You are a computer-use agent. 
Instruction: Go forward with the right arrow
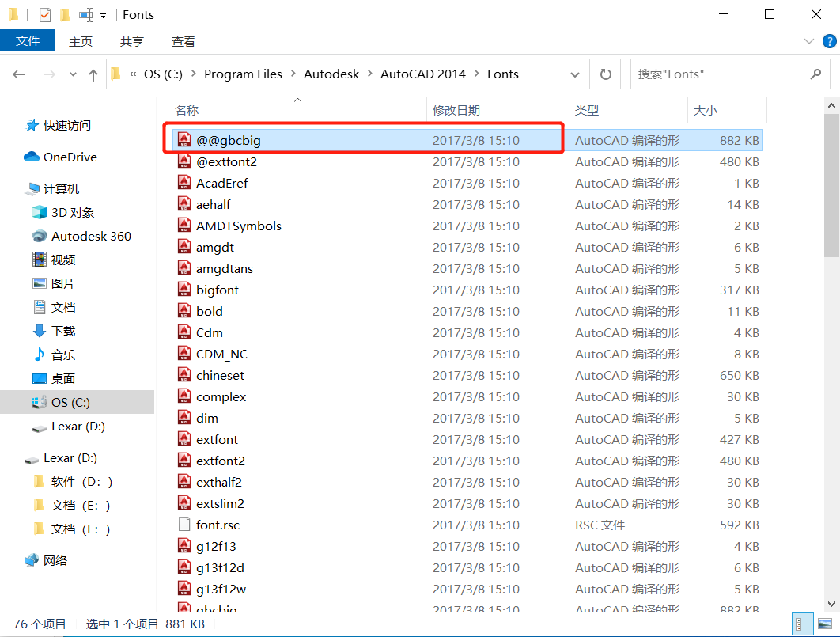click(x=49, y=74)
